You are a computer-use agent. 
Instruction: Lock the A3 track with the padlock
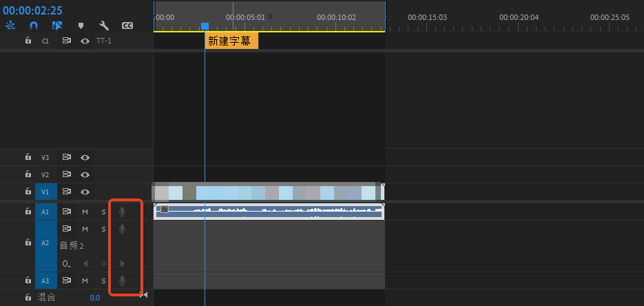[28, 280]
